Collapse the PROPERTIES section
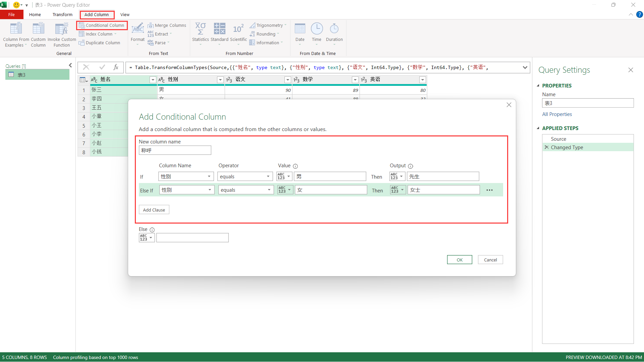The width and height of the screenshot is (644, 362). (x=538, y=85)
